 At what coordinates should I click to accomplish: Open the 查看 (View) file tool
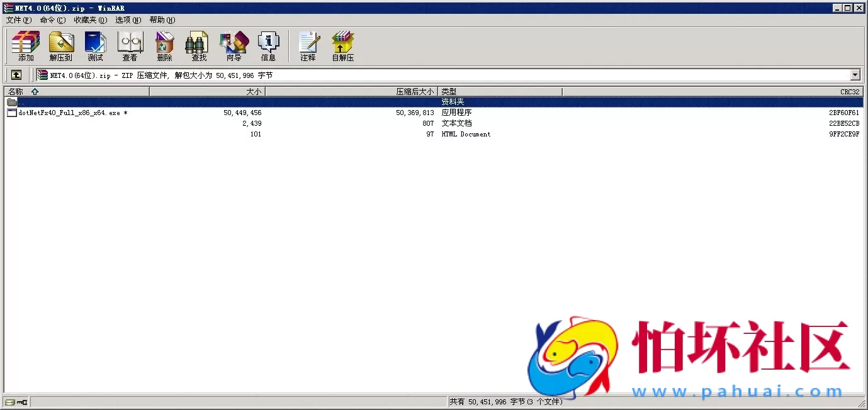click(130, 46)
